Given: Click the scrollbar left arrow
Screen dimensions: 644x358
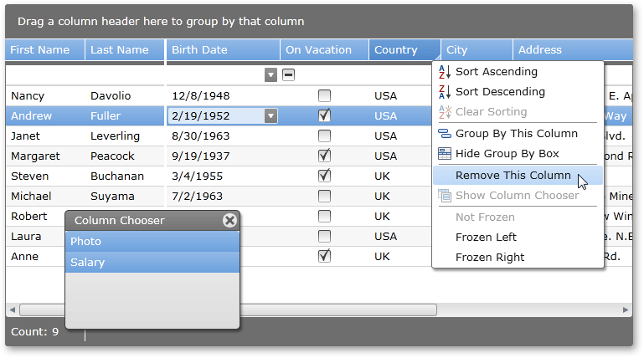Looking at the screenshot, I should (12, 310).
